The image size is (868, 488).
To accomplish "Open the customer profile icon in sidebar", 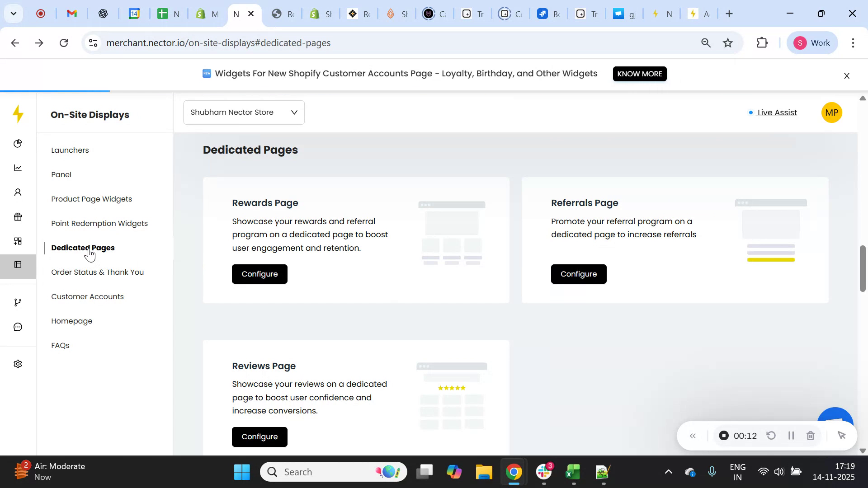I will (18, 192).
